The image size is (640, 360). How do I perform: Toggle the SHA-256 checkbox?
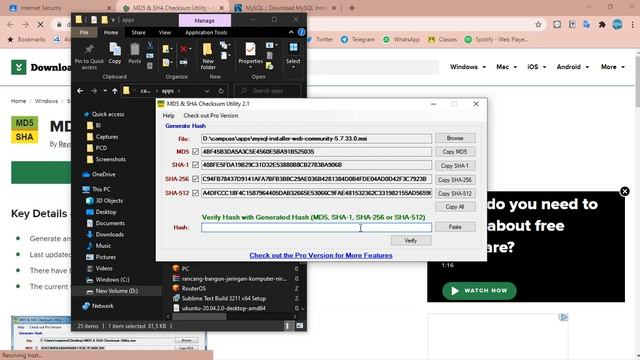coord(196,179)
